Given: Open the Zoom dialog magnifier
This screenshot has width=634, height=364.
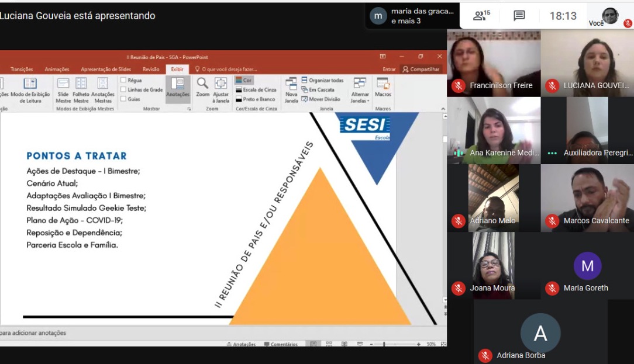Looking at the screenshot, I should (202, 87).
